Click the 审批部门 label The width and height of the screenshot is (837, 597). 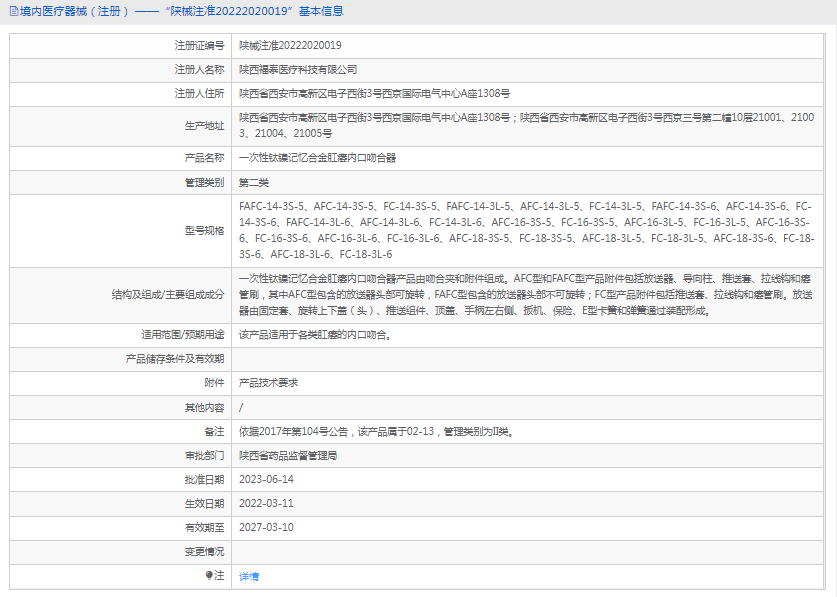(204, 455)
